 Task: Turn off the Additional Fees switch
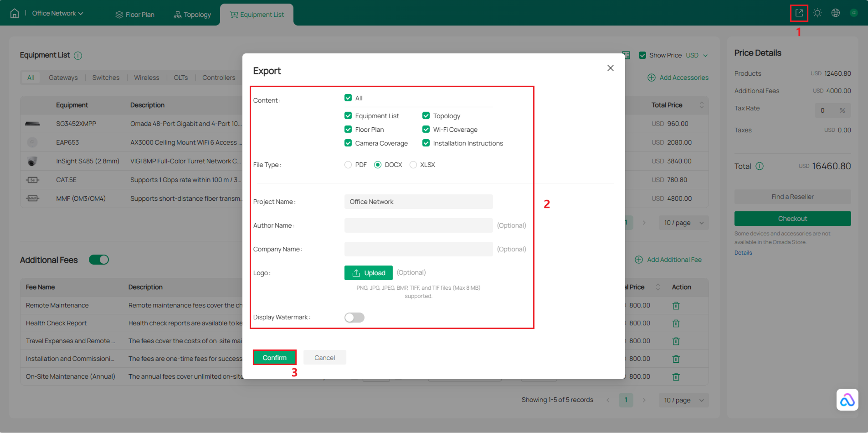(x=99, y=260)
